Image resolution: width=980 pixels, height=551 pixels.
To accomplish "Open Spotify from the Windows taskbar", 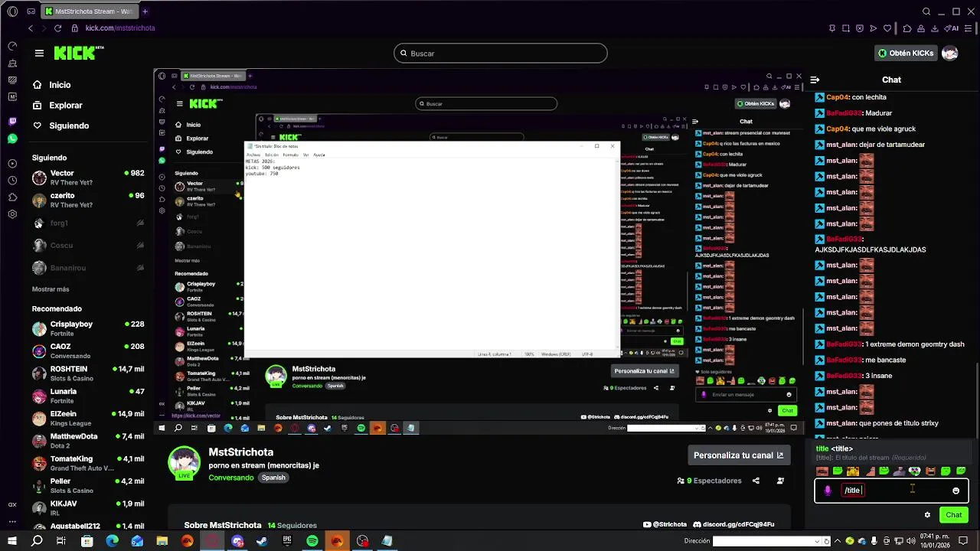I will [312, 541].
